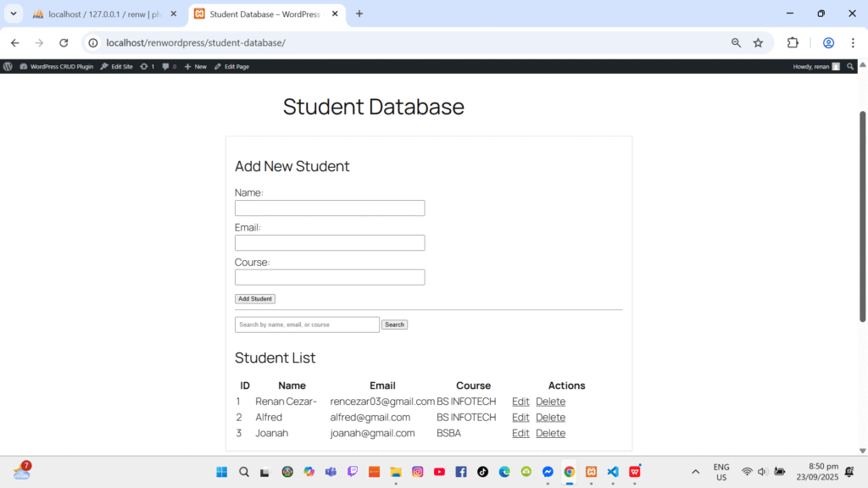Open the Chrome three-dot menu

(853, 43)
